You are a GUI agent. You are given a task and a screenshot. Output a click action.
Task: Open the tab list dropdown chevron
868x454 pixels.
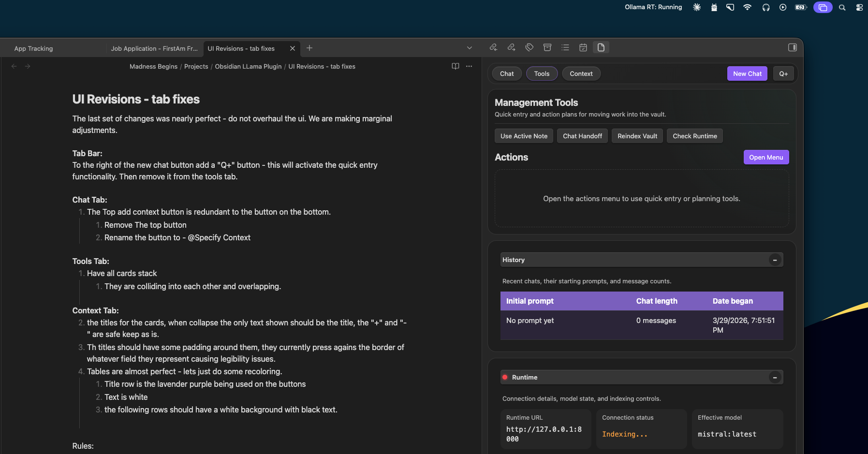pos(470,48)
